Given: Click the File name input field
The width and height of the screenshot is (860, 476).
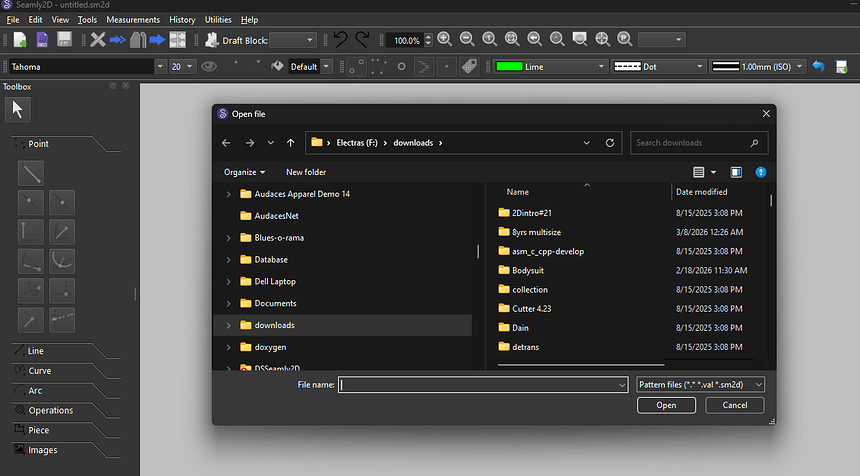Looking at the screenshot, I should (x=483, y=385).
